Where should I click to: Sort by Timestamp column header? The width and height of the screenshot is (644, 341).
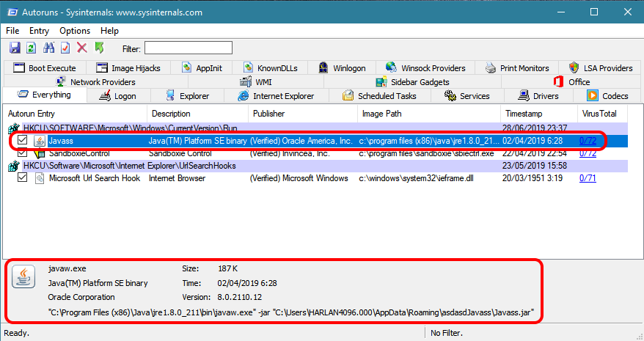[539, 114]
